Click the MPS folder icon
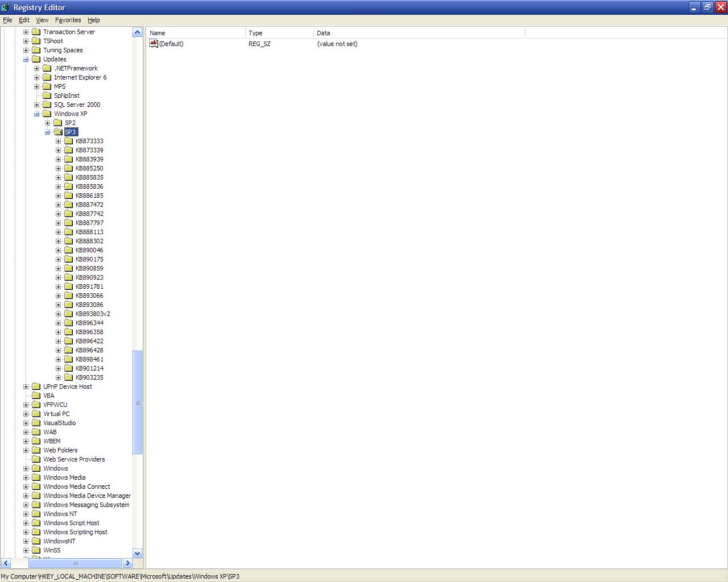Viewport: 728px width, 582px height. pos(47,86)
